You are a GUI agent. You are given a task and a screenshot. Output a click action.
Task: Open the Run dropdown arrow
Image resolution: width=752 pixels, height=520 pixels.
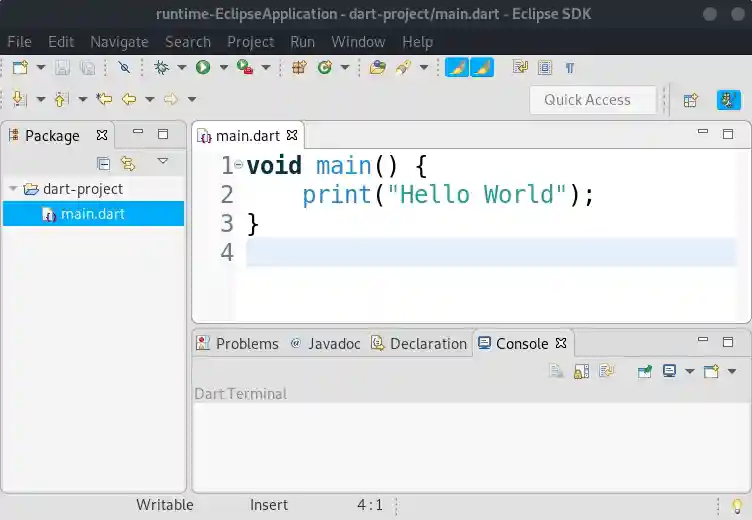pyautogui.click(x=223, y=68)
